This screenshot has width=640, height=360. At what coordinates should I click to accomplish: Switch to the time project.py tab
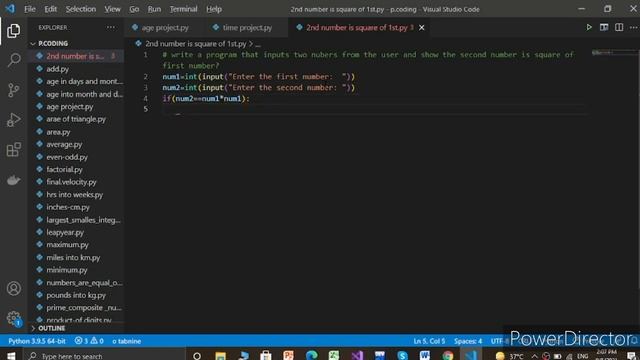(x=247, y=27)
